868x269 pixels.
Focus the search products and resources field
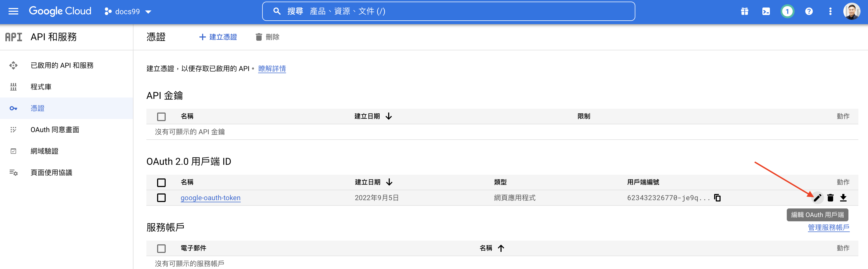448,12
